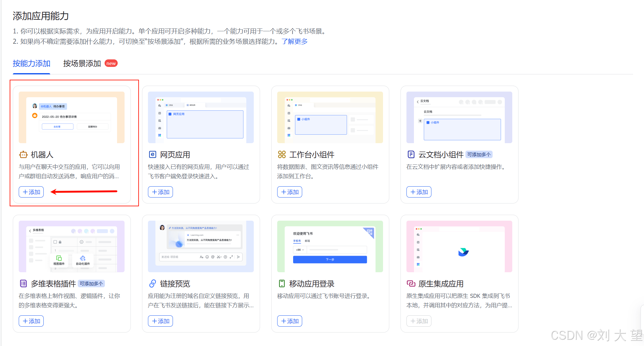Image resolution: width=644 pixels, height=346 pixels.
Task: Add the 链接预览 capability
Action: pos(160,321)
